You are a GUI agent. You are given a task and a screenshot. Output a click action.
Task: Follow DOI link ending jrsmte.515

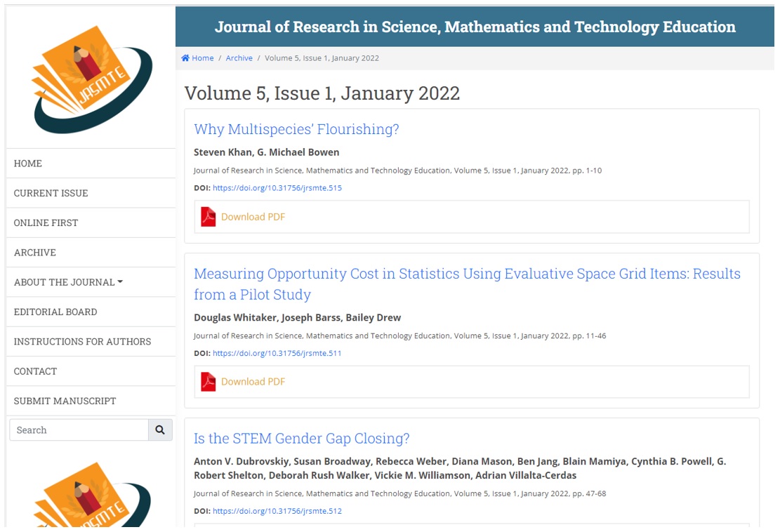(x=277, y=188)
